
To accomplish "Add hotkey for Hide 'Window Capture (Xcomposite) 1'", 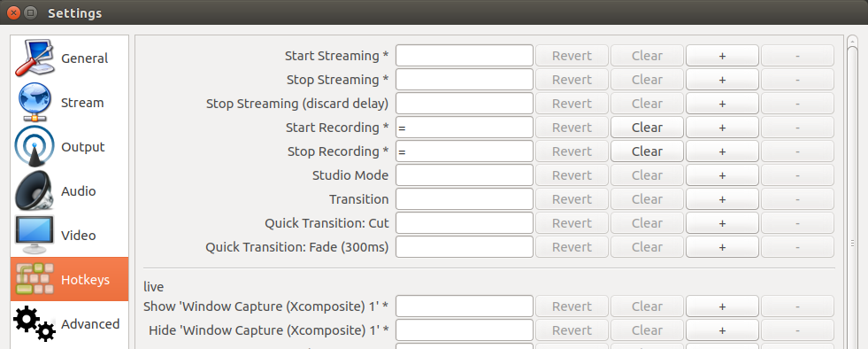I will click(722, 330).
